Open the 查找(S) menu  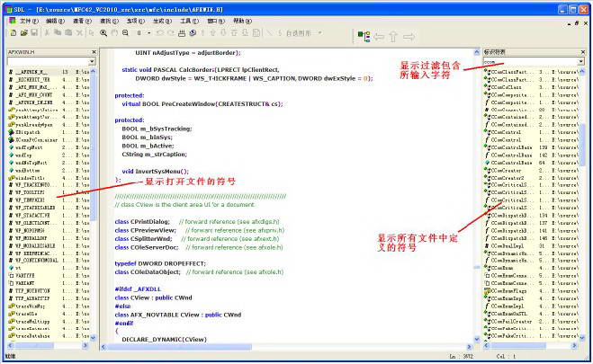tap(109, 22)
